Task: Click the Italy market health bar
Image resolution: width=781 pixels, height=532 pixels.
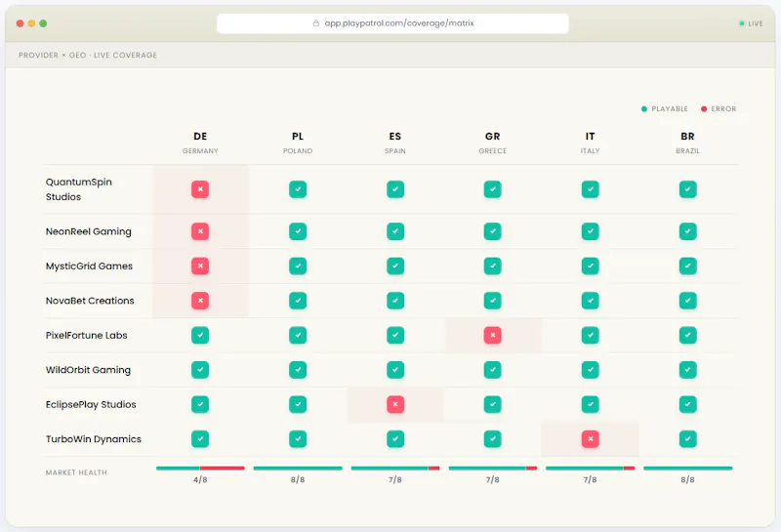Action: (x=591, y=469)
